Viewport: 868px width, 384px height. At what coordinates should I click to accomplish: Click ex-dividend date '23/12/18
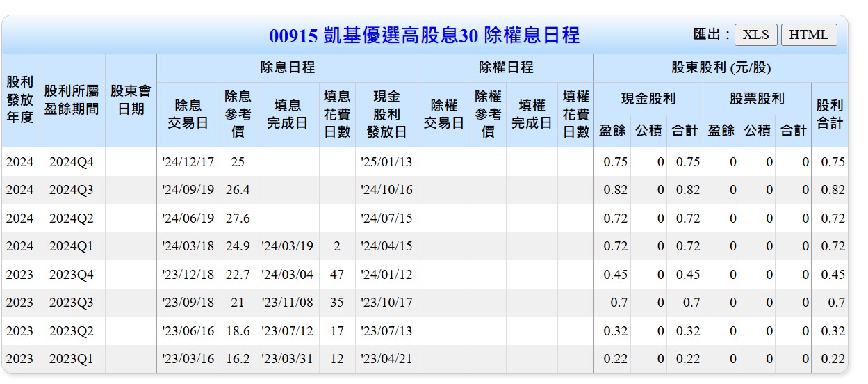(188, 275)
